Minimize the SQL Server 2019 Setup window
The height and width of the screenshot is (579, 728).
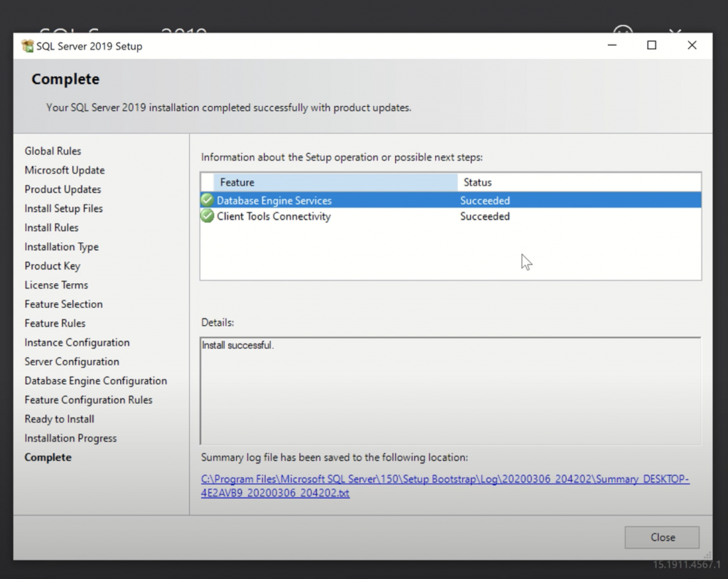pos(612,45)
